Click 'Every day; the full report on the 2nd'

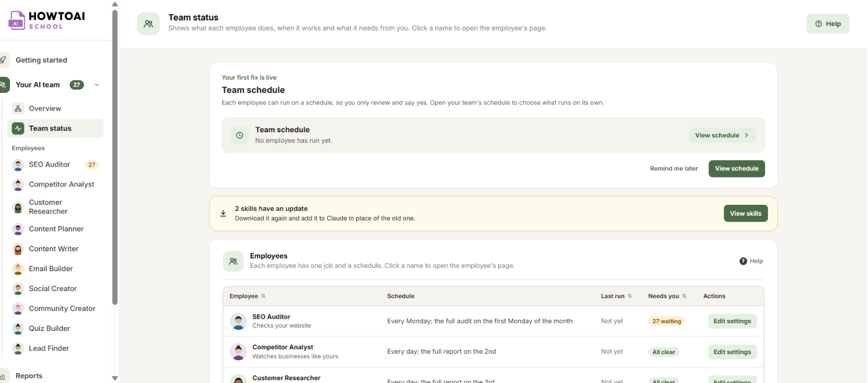[441, 351]
